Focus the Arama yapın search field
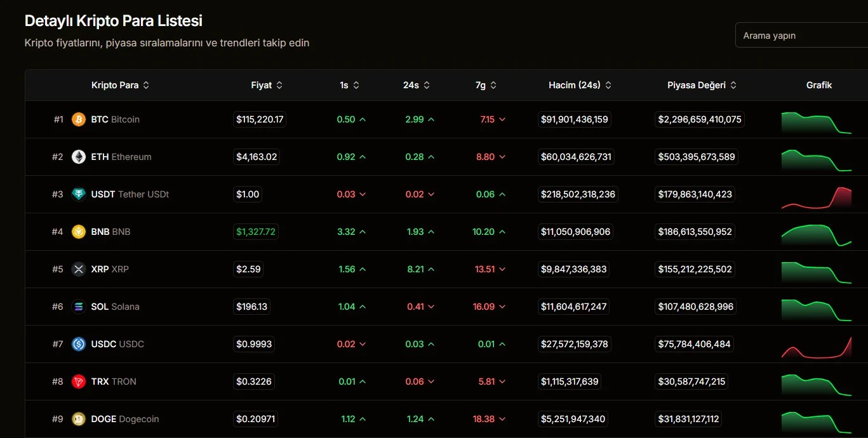 coord(801,36)
